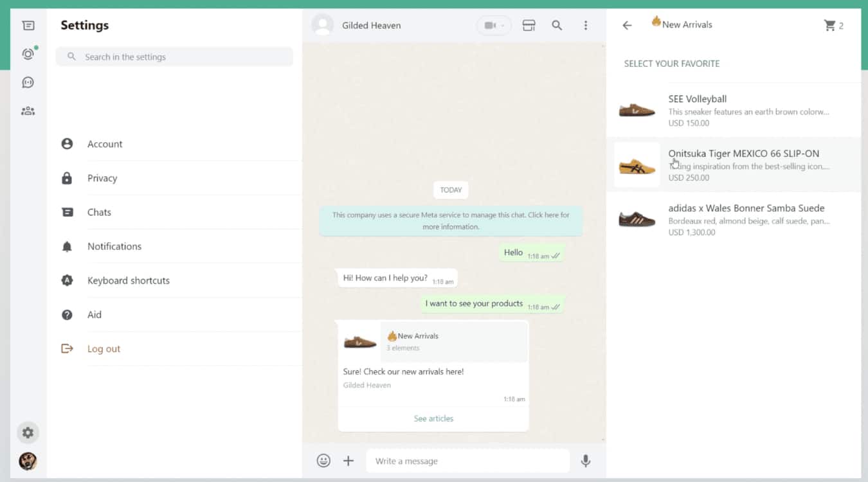This screenshot has height=482, width=868.
Task: Open the Privacy settings item
Action: pos(102,178)
